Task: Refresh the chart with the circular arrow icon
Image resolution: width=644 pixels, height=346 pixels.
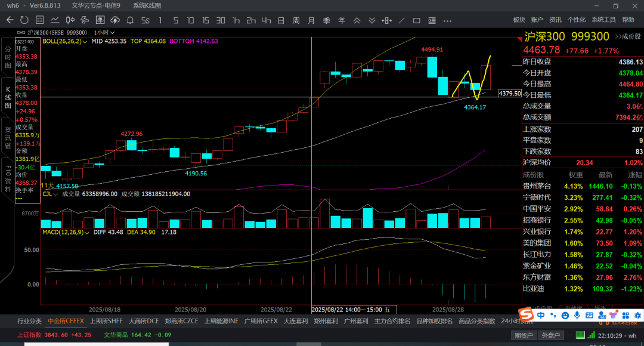Action: click(24, 20)
